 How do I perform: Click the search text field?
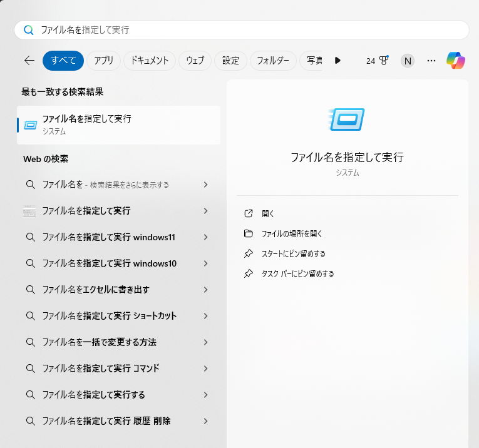(x=250, y=30)
